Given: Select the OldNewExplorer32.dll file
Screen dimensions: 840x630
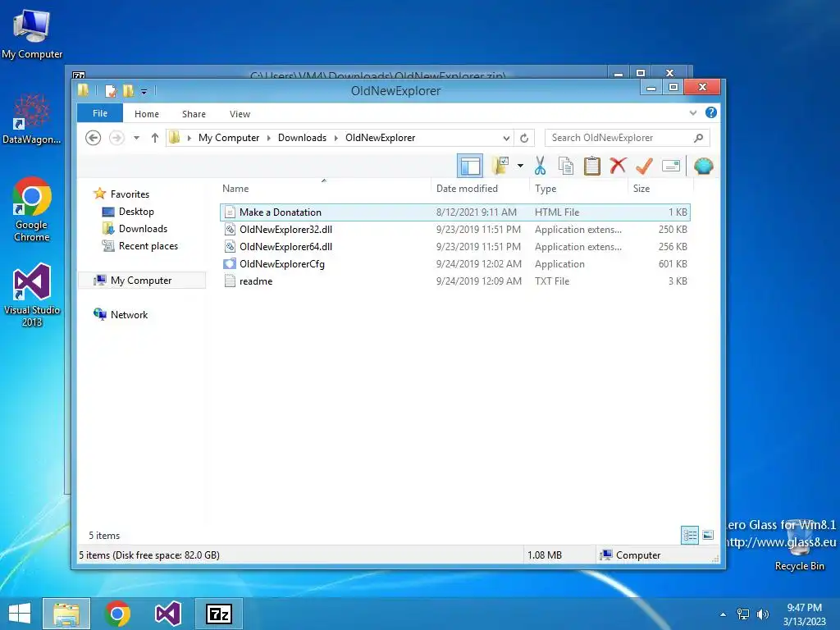Looking at the screenshot, I should (454, 230).
